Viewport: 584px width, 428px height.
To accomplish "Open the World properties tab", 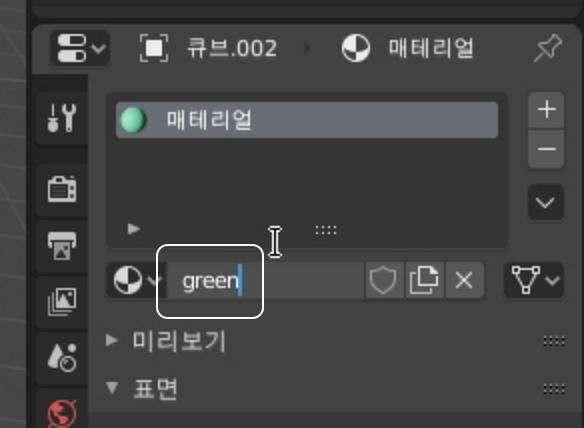I will click(62, 413).
